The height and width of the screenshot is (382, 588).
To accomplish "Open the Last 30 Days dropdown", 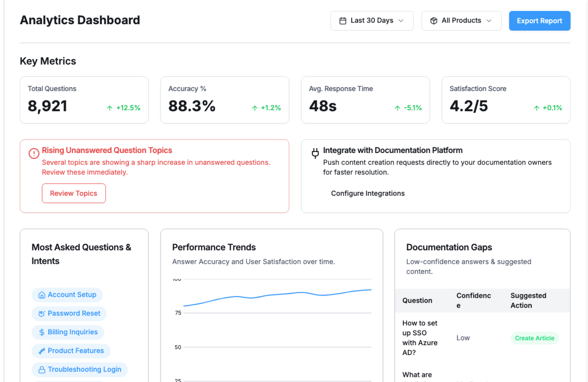I will point(371,21).
